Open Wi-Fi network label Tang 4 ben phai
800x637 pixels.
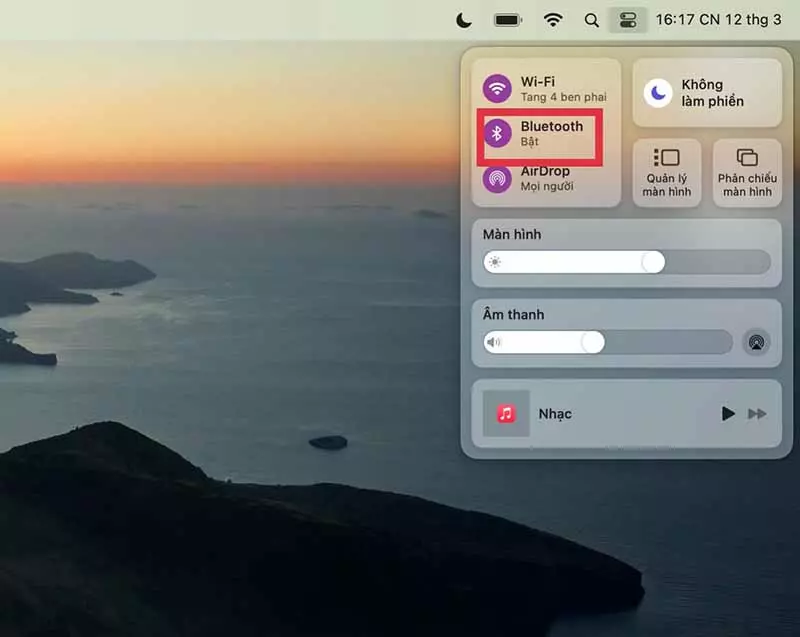(563, 97)
